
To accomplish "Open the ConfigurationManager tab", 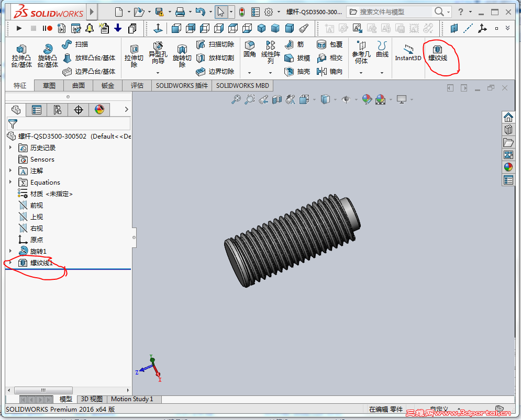I will (58, 109).
